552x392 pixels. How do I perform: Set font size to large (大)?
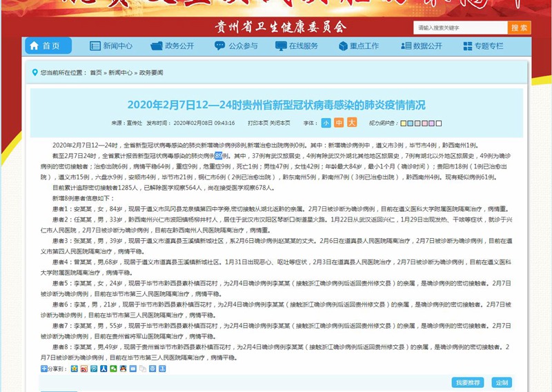[x=352, y=122]
